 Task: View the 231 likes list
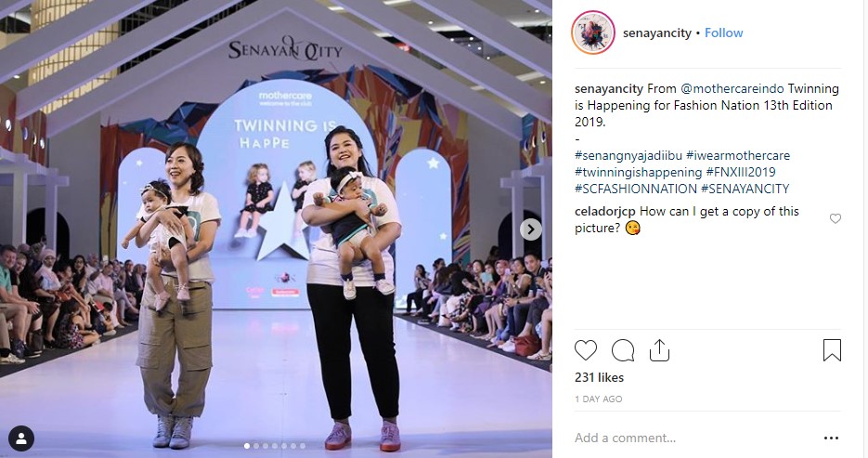pyautogui.click(x=599, y=378)
